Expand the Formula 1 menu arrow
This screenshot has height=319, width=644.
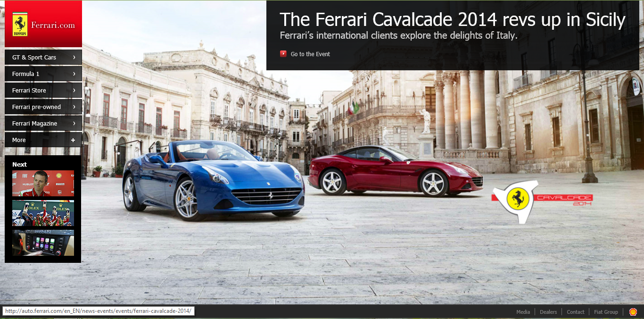[x=74, y=74]
